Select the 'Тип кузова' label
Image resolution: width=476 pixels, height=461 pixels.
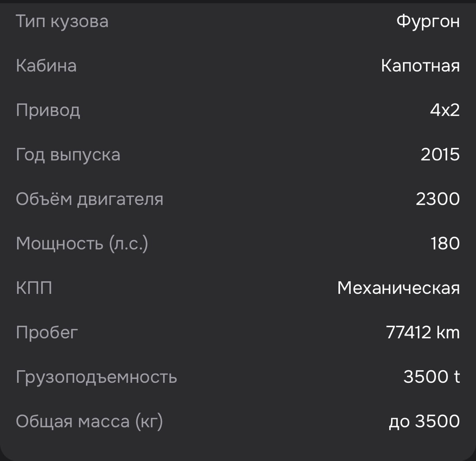[x=62, y=21]
